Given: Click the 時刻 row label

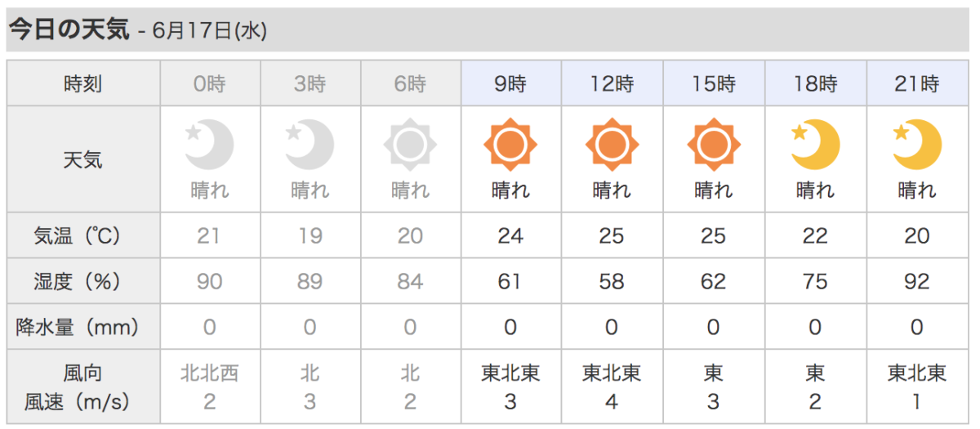Looking at the screenshot, I should click(83, 83).
